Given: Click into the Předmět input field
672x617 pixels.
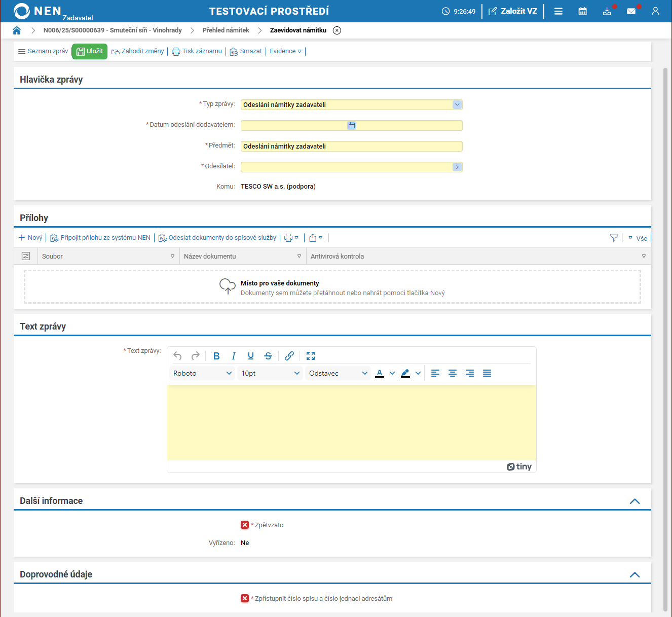Looking at the screenshot, I should (351, 146).
